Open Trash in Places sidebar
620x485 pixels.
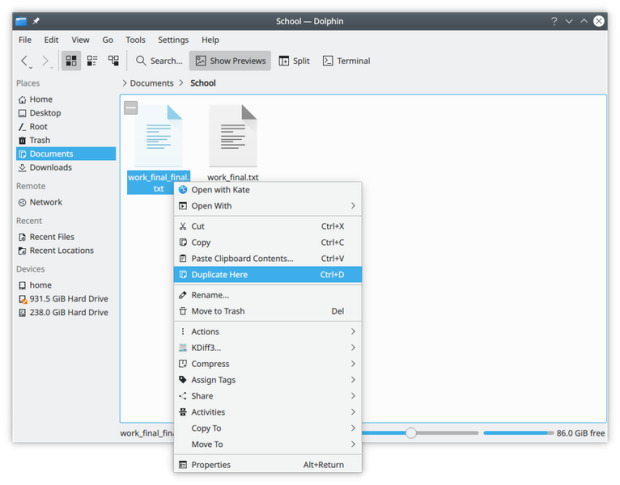coord(40,140)
